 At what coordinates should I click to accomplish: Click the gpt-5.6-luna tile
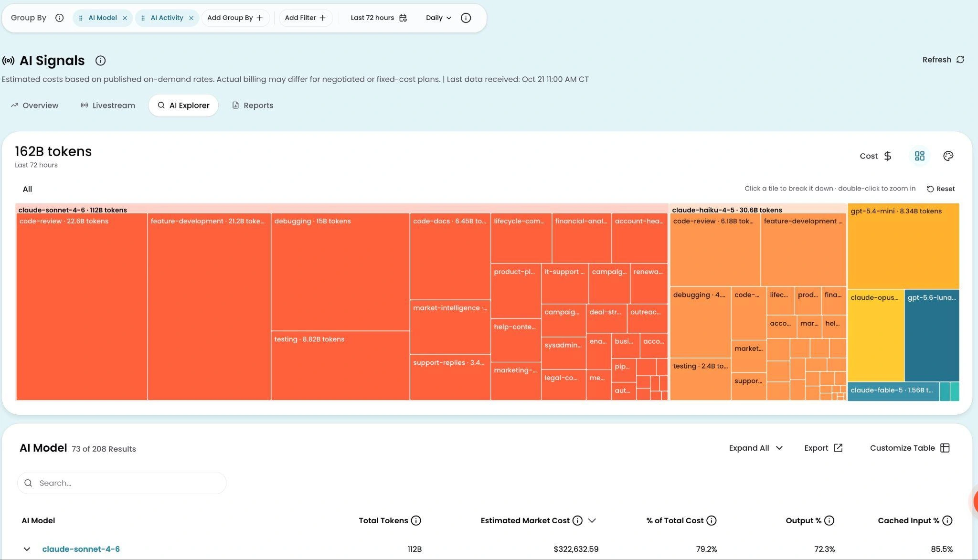click(x=932, y=336)
